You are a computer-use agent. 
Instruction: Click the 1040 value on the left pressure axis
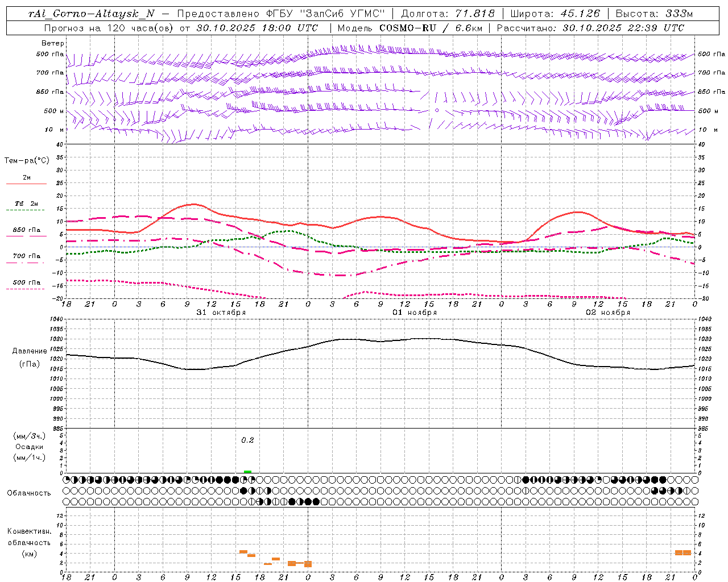(x=57, y=319)
